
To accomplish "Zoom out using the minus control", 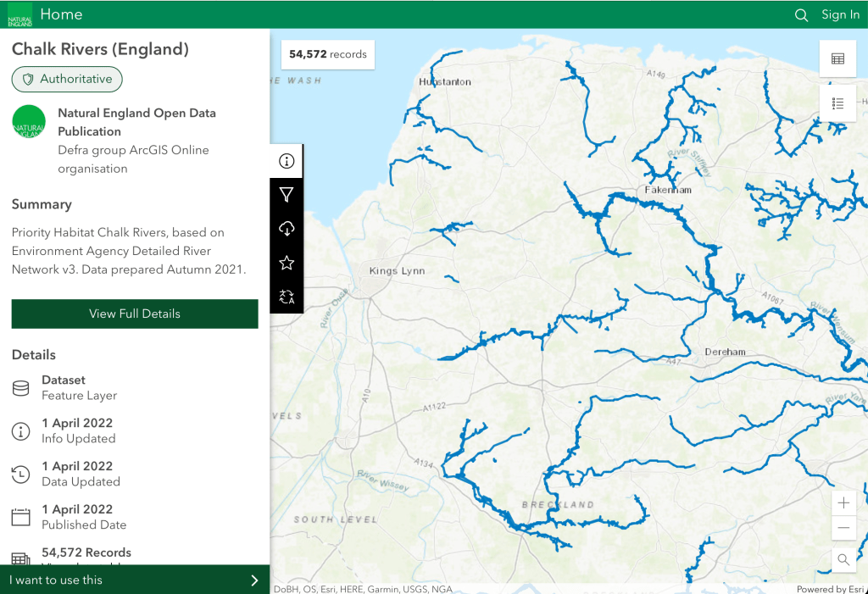I will click(x=843, y=527).
